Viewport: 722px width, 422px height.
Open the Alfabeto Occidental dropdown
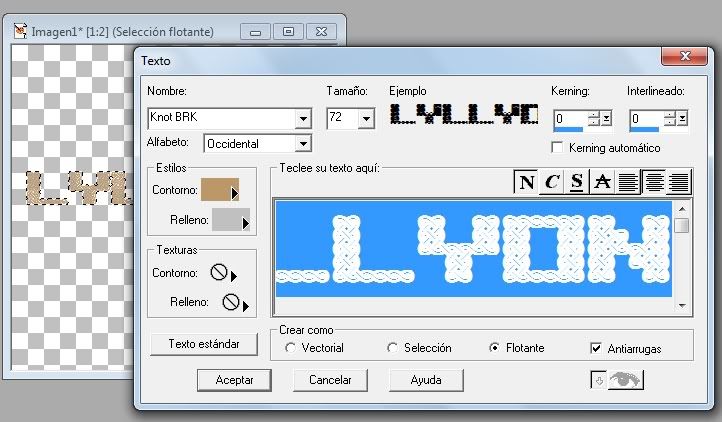303,145
